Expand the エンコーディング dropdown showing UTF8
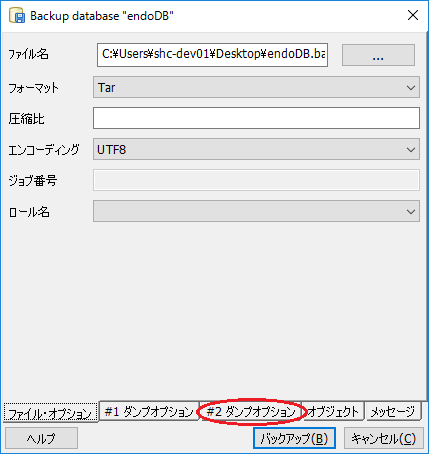The height and width of the screenshot is (454, 429). 256,149
